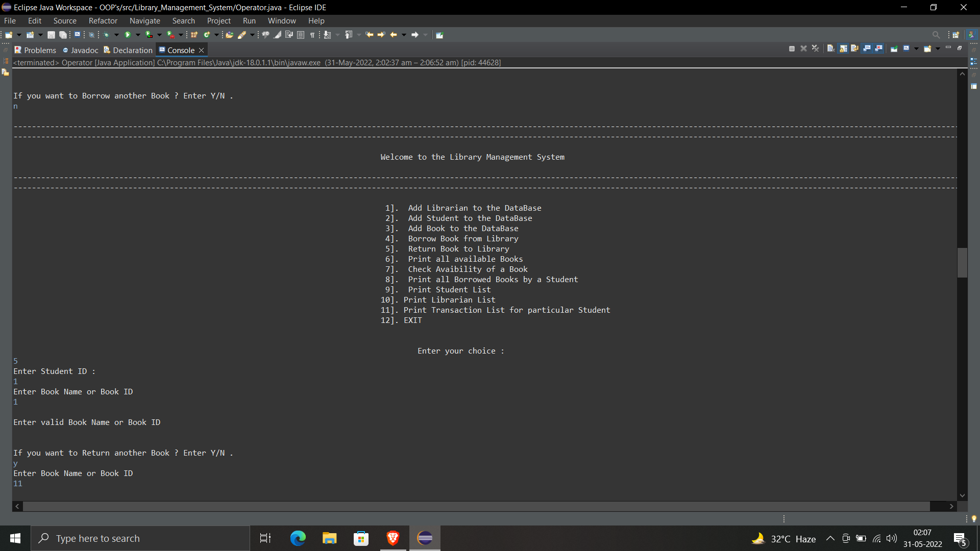
Task: Expand the Run button dropdown arrow
Action: pos(138,35)
